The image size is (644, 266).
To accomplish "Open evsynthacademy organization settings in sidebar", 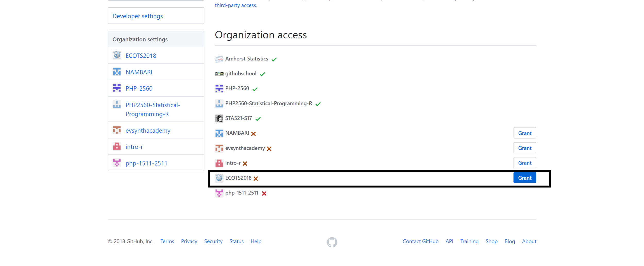I will [x=148, y=131].
